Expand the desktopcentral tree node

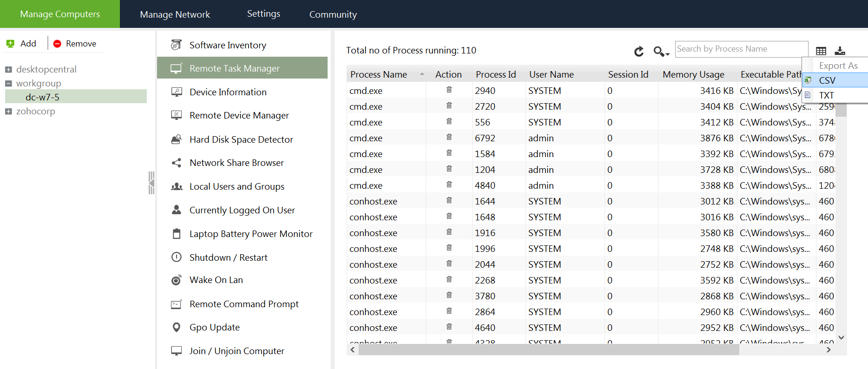pyautogui.click(x=8, y=70)
